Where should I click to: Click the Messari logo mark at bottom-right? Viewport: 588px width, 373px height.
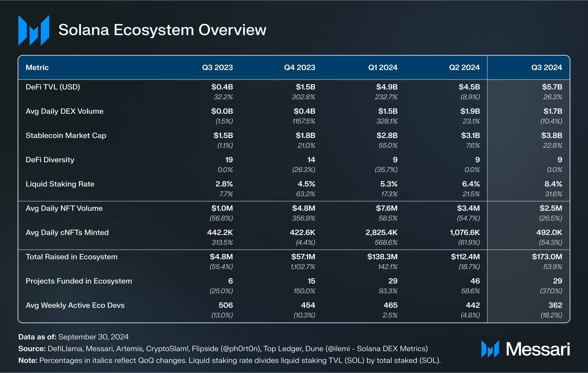point(490,349)
